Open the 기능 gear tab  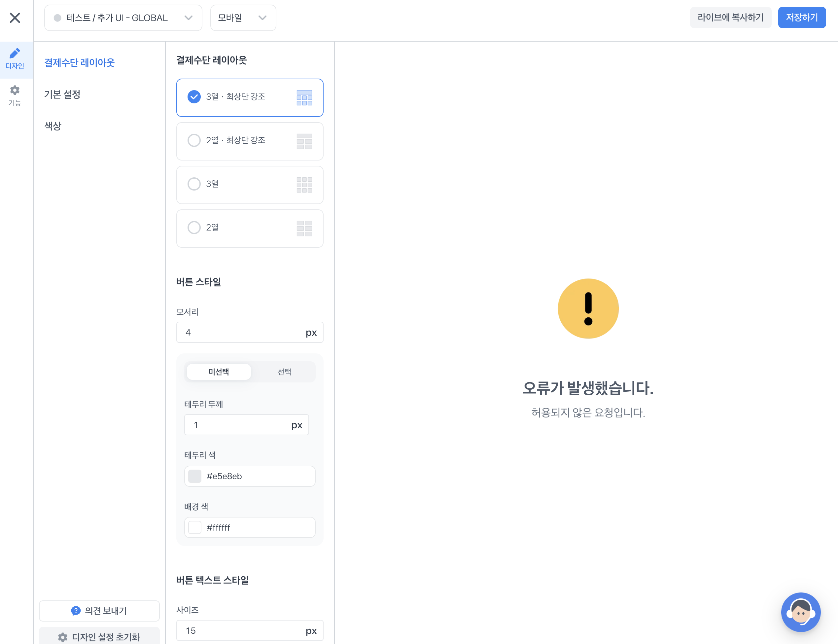(15, 96)
